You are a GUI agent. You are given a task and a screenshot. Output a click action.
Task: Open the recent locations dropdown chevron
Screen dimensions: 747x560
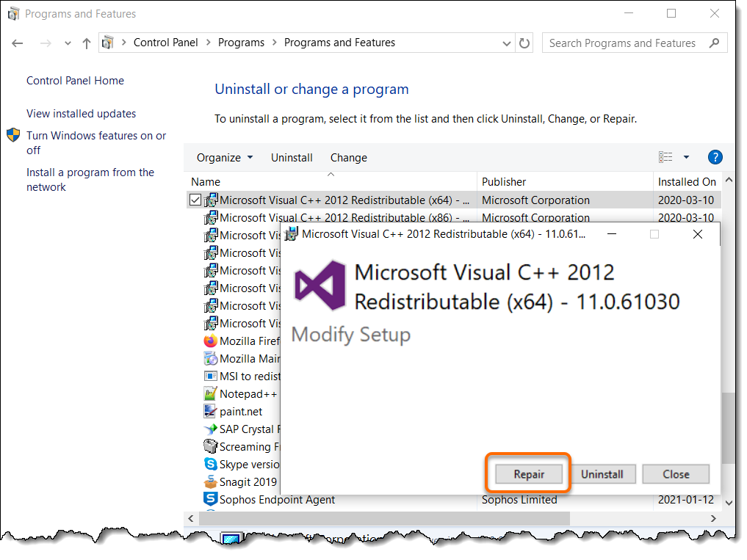pyautogui.click(x=68, y=43)
